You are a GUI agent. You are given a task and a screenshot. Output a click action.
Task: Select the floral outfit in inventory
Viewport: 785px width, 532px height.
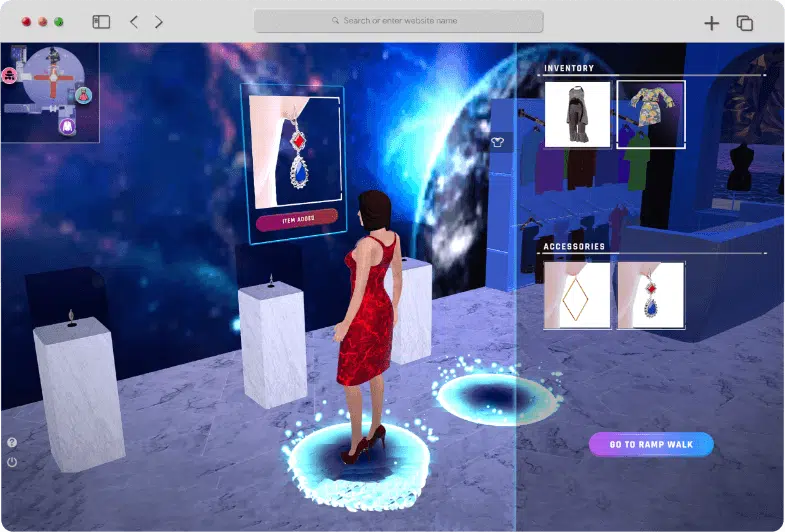651,115
